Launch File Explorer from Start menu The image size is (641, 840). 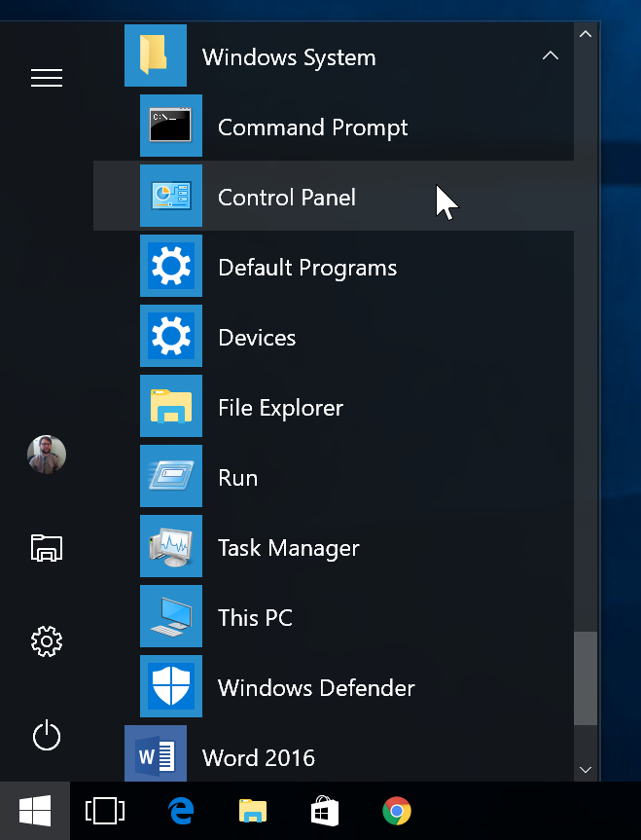pos(280,408)
